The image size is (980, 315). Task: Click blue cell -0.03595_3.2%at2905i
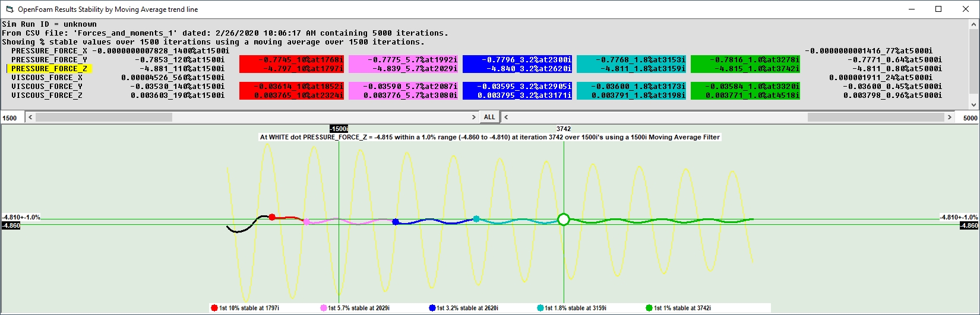pos(517,87)
